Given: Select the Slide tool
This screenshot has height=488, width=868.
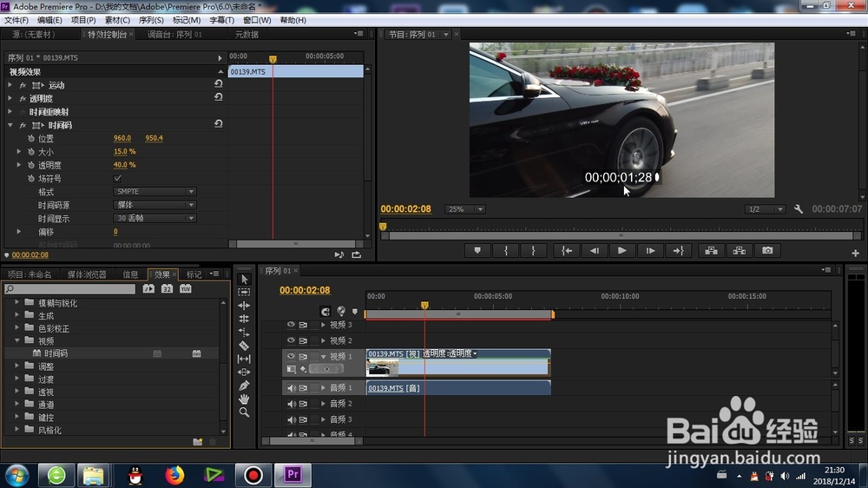Looking at the screenshot, I should (244, 373).
